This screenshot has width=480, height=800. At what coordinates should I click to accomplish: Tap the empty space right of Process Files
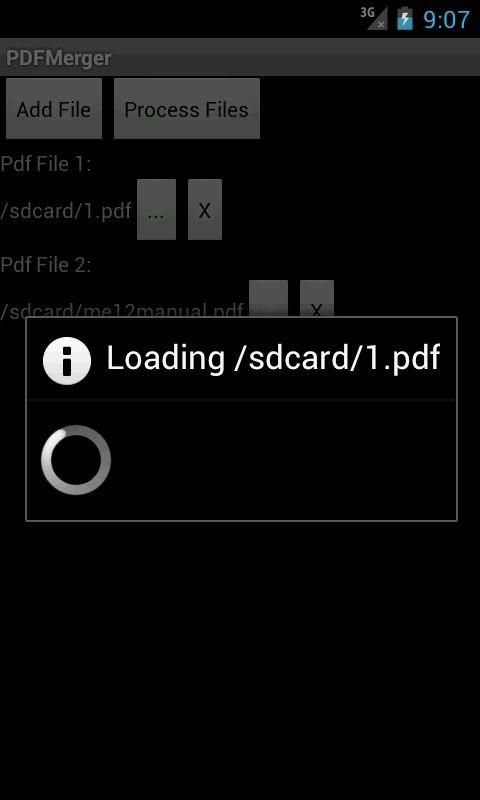370,108
